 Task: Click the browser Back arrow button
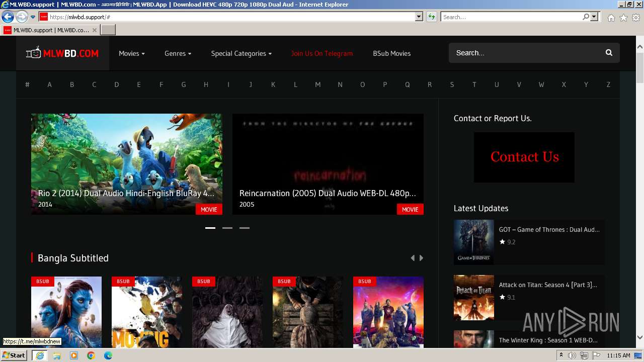point(8,17)
